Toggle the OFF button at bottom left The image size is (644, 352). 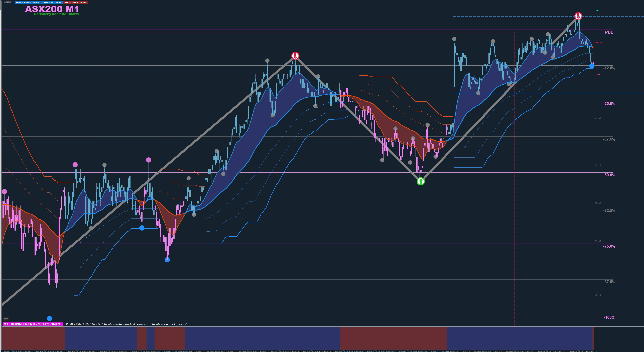[6, 319]
